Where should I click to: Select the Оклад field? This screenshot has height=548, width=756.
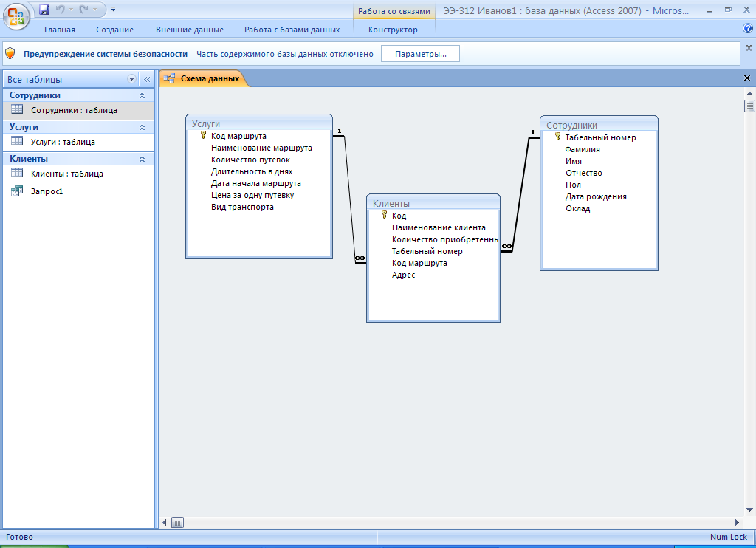[x=577, y=209]
